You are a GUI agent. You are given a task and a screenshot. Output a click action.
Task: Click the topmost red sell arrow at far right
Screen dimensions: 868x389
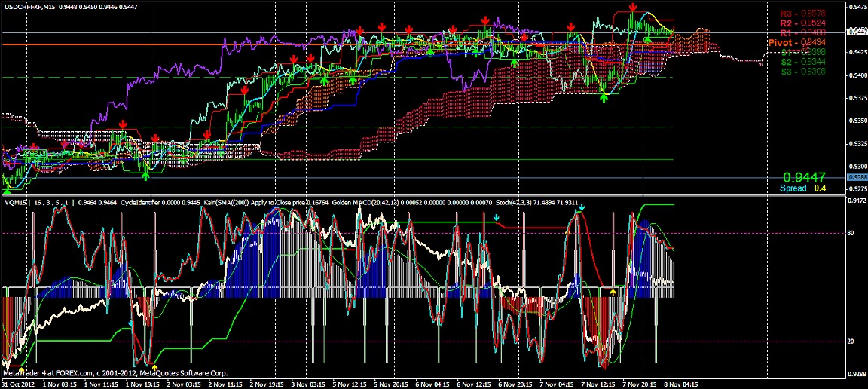pos(632,7)
